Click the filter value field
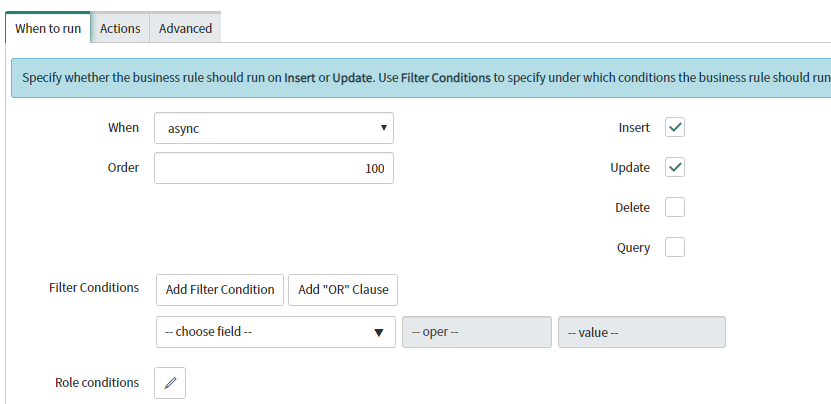The height and width of the screenshot is (404, 831). tap(642, 332)
